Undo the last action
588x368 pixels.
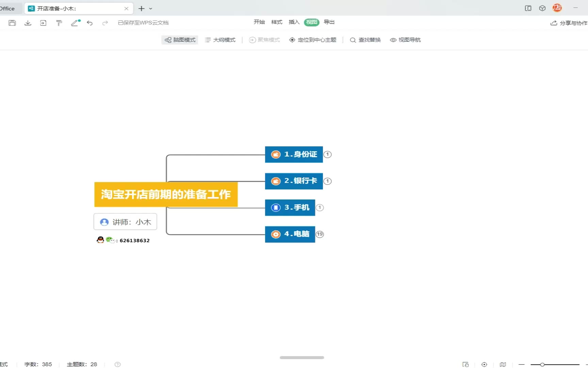pos(90,23)
